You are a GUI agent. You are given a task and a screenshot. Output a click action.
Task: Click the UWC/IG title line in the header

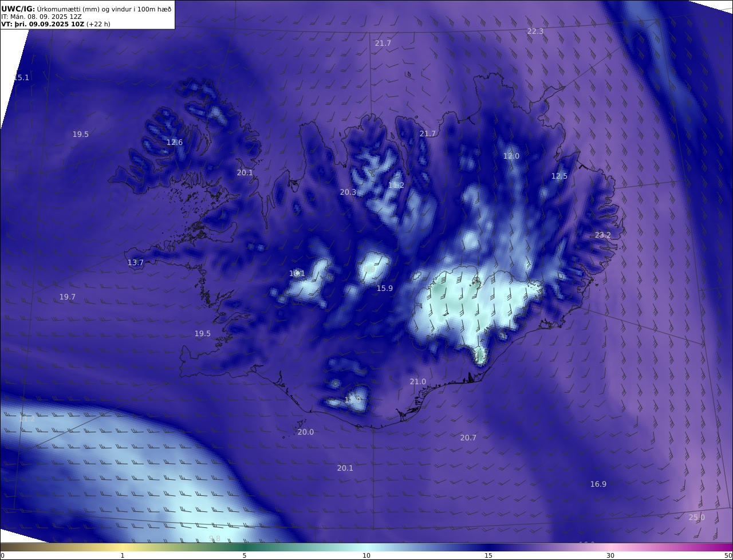point(86,9)
